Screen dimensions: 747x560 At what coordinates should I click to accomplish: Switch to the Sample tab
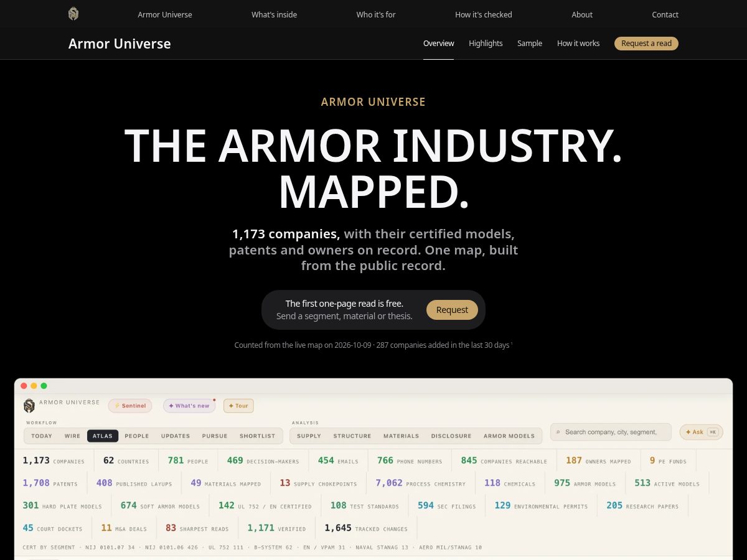(530, 44)
